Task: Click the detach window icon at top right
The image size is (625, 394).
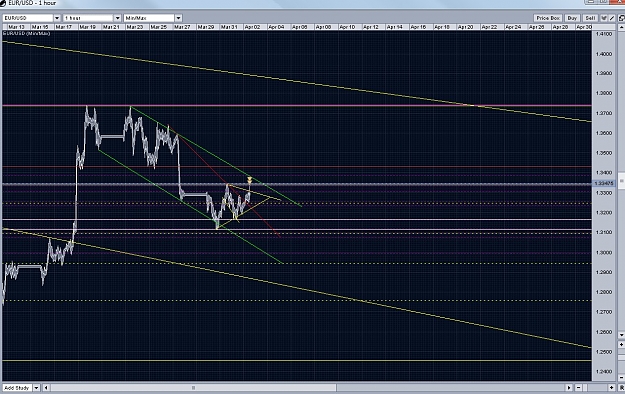Action: coord(621,18)
